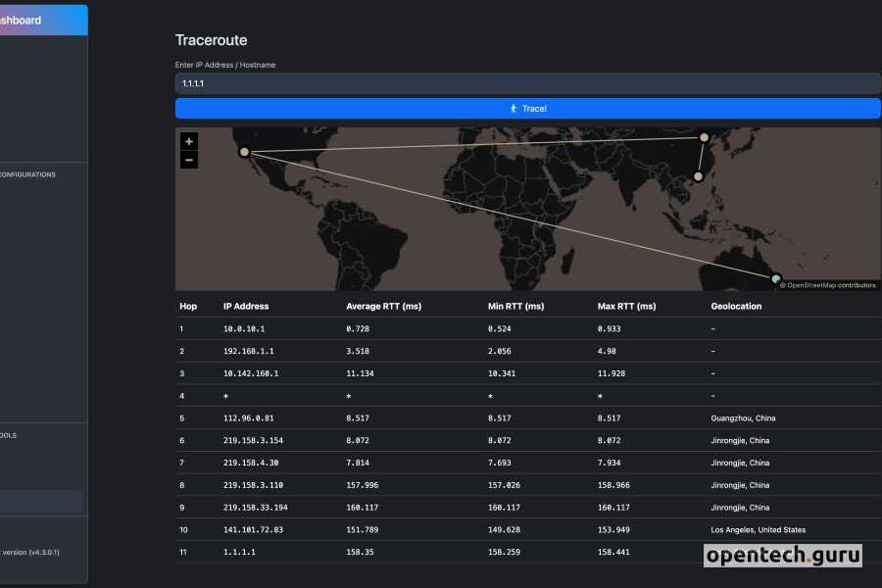Expand the CONFIGURATIONS section in the sidebar

click(29, 174)
